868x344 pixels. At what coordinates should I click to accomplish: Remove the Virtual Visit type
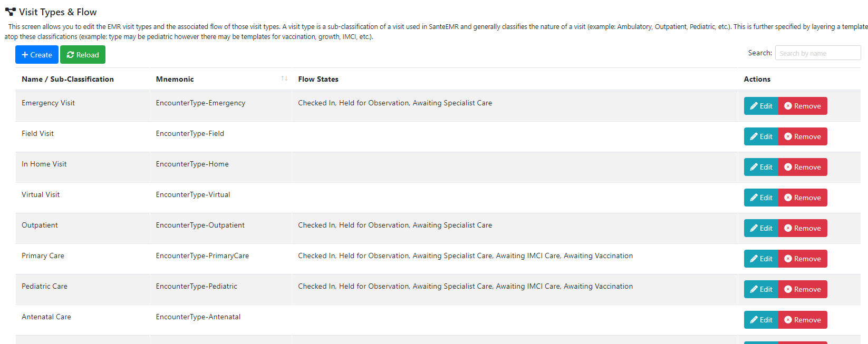[802, 198]
